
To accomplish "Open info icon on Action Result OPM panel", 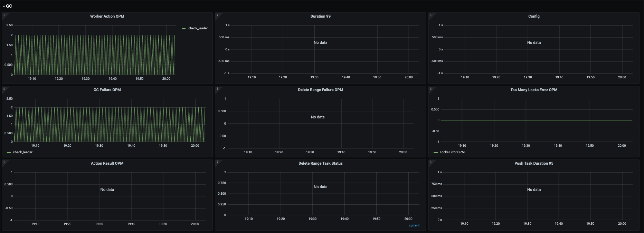I will click(x=4, y=162).
